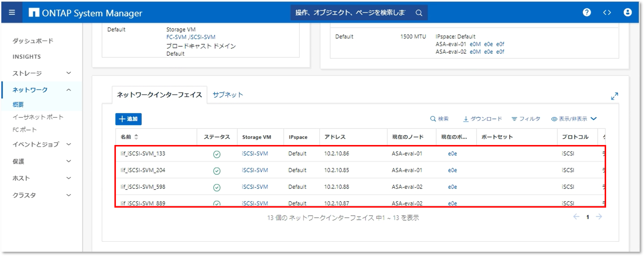644x256 pixels.
Task: Open the 表示/非表示 columns dropdown
Action: point(574,119)
